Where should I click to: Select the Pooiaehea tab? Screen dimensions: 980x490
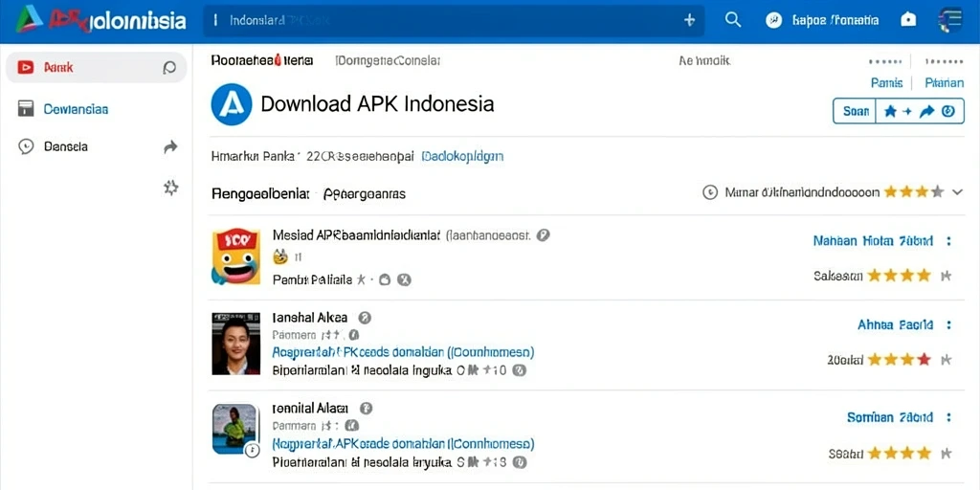(x=262, y=60)
